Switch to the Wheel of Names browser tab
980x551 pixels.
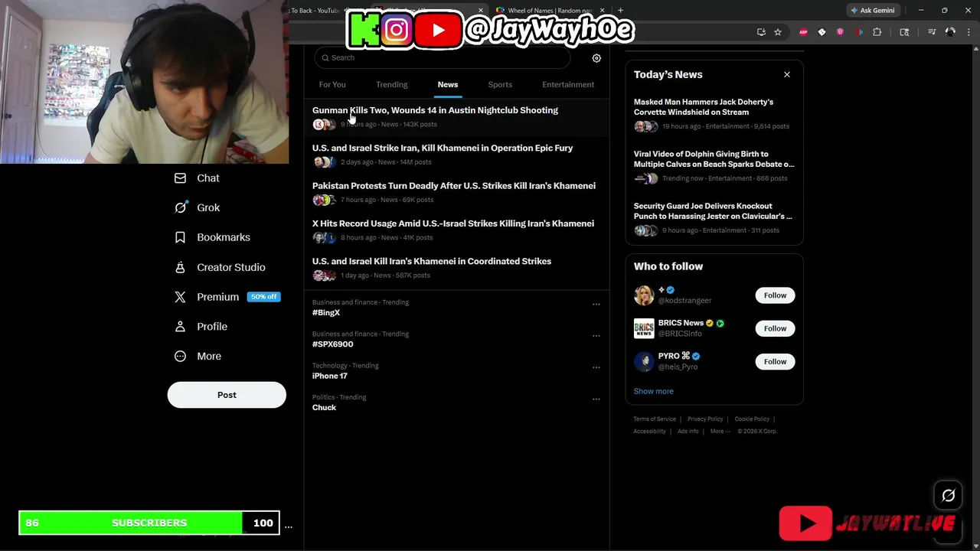(x=548, y=11)
